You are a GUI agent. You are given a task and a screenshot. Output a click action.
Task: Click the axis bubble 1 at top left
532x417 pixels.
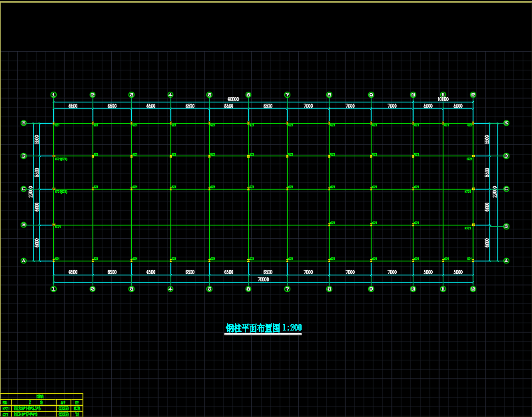pyautogui.click(x=53, y=95)
